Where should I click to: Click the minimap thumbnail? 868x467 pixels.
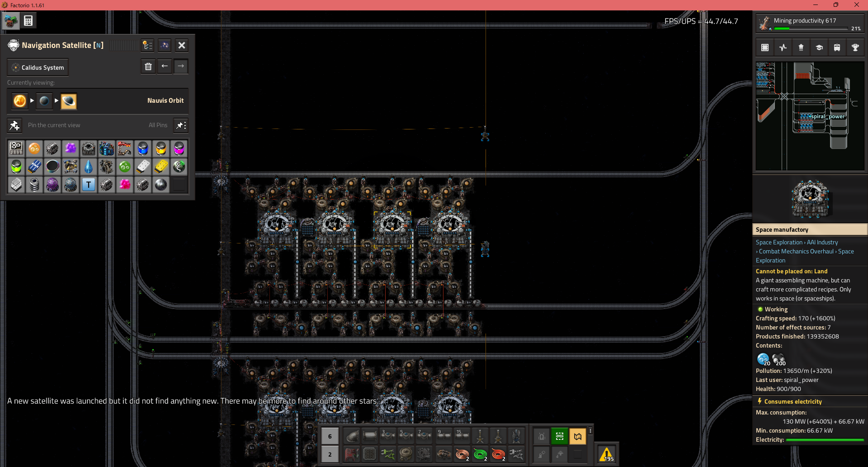coord(810,116)
